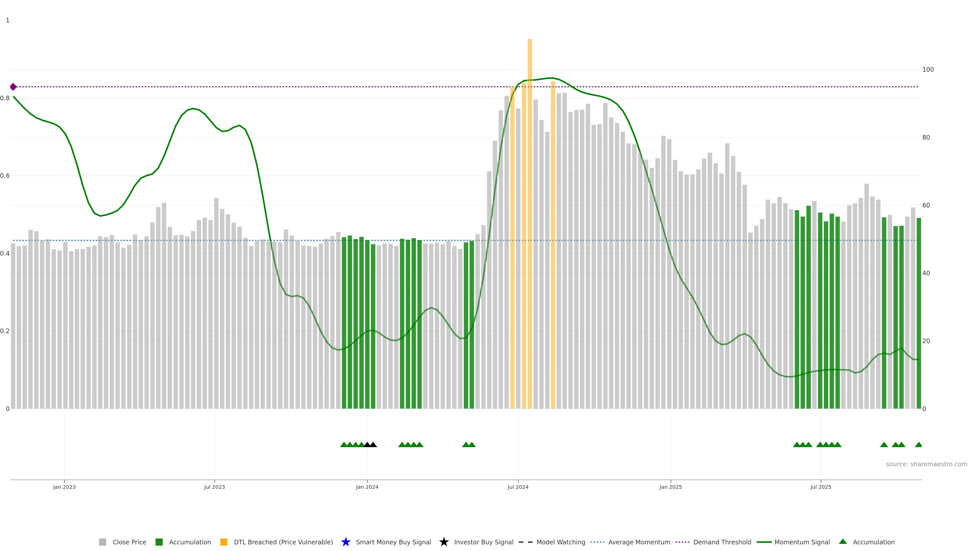980x551 pixels.
Task: Click the Jul 2024 axis label
Action: [518, 487]
